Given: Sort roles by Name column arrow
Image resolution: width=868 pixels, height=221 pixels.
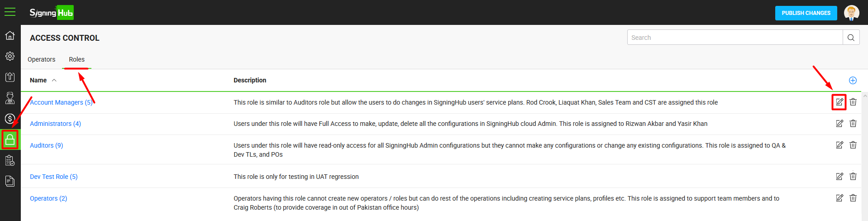Looking at the screenshot, I should 54,80.
